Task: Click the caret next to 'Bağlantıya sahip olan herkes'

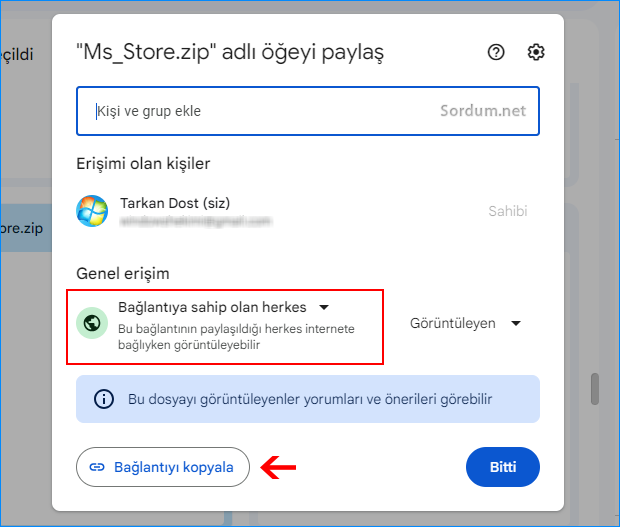Action: 323,307
